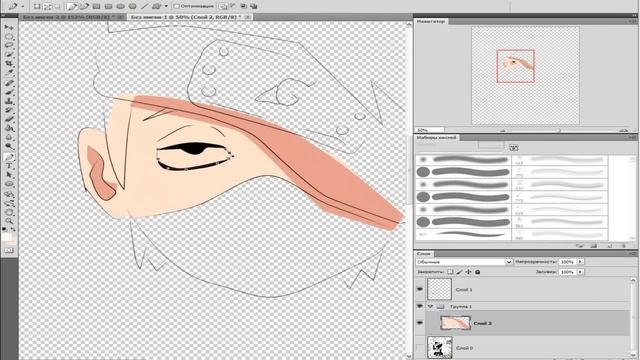
Task: Hide Слой 2 via its eye icon
Action: coord(420,323)
